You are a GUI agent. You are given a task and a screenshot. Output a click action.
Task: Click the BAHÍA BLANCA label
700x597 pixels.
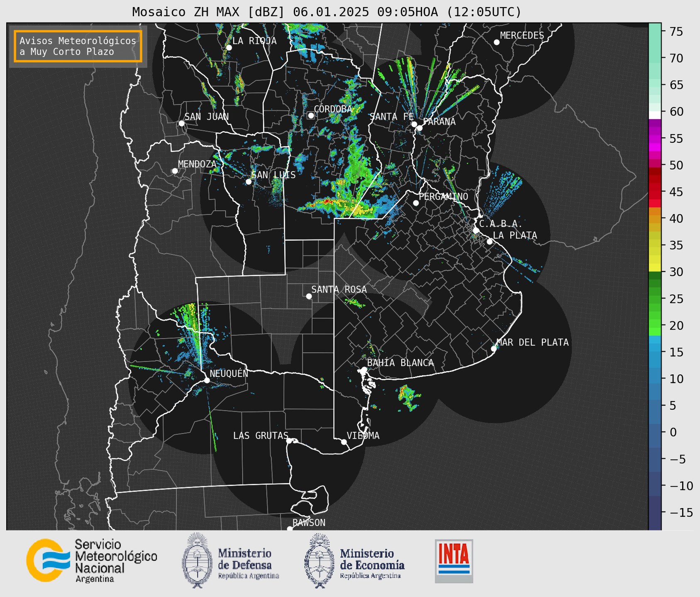[400, 363]
